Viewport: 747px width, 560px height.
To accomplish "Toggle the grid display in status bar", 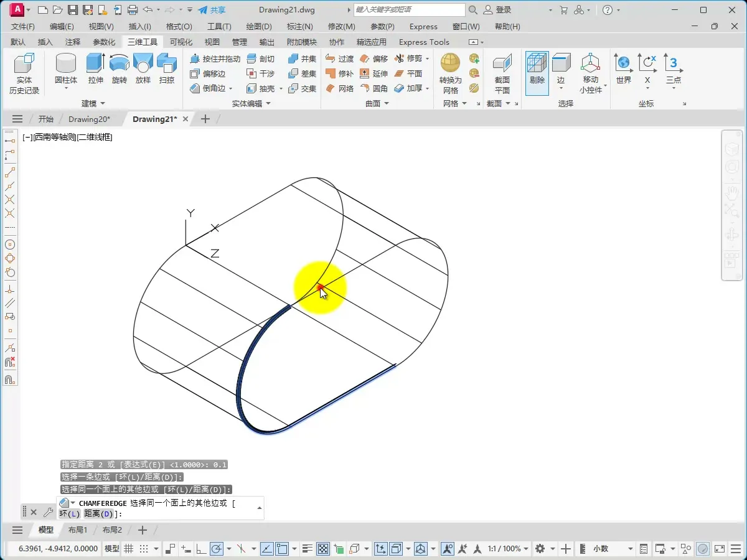I will [129, 549].
